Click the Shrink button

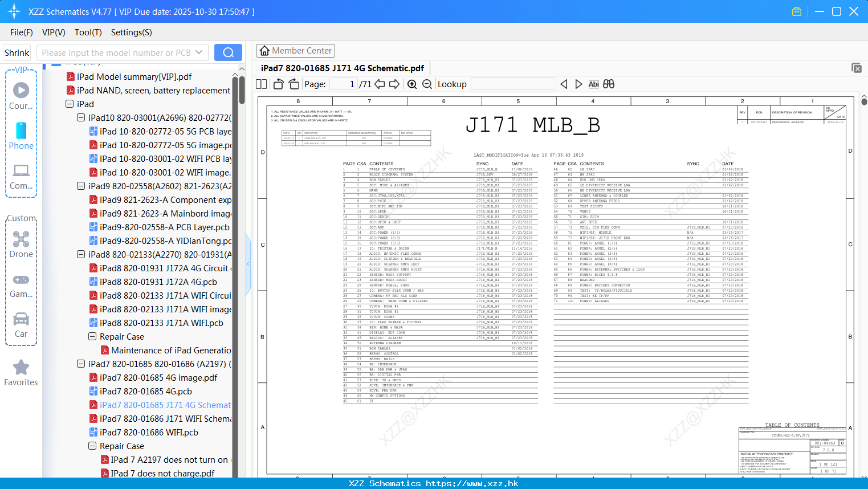click(17, 52)
